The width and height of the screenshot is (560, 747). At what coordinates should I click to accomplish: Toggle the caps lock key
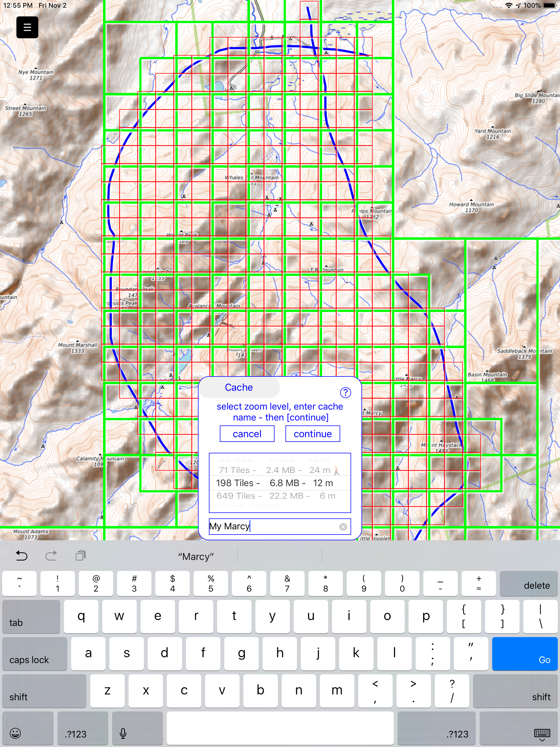click(34, 654)
